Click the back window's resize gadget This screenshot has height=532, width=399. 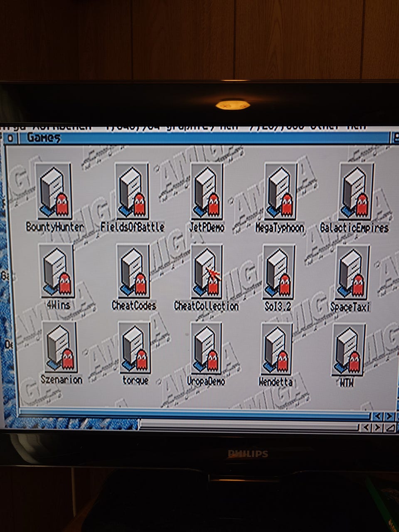(389, 427)
